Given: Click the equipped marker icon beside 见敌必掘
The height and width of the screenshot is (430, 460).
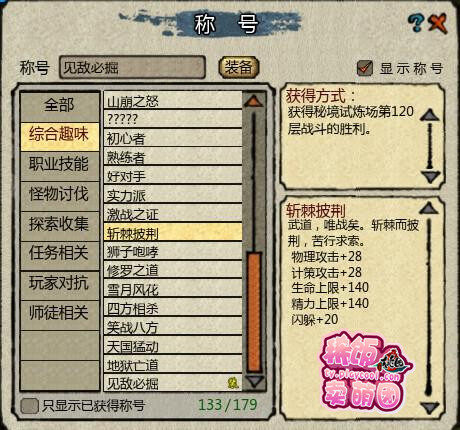Looking at the screenshot, I should (233, 383).
